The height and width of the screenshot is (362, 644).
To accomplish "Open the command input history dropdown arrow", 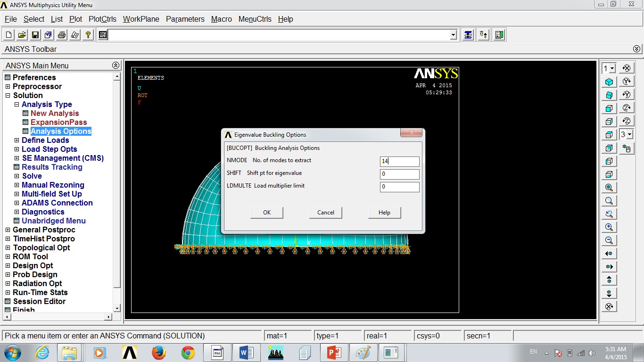I will click(x=454, y=35).
